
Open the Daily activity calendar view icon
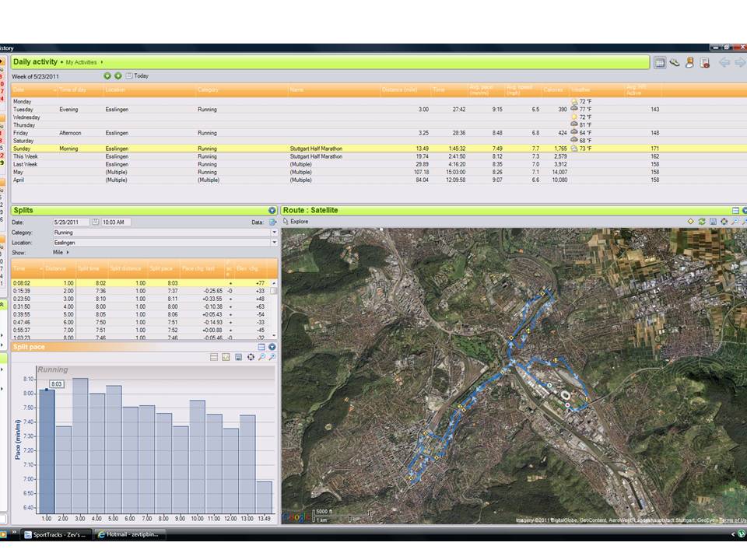coord(660,63)
